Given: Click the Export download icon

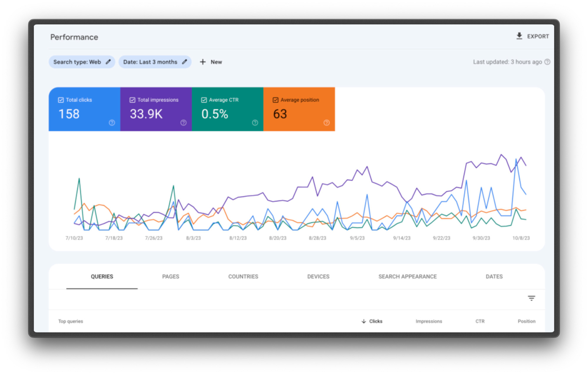Looking at the screenshot, I should pyautogui.click(x=519, y=36).
